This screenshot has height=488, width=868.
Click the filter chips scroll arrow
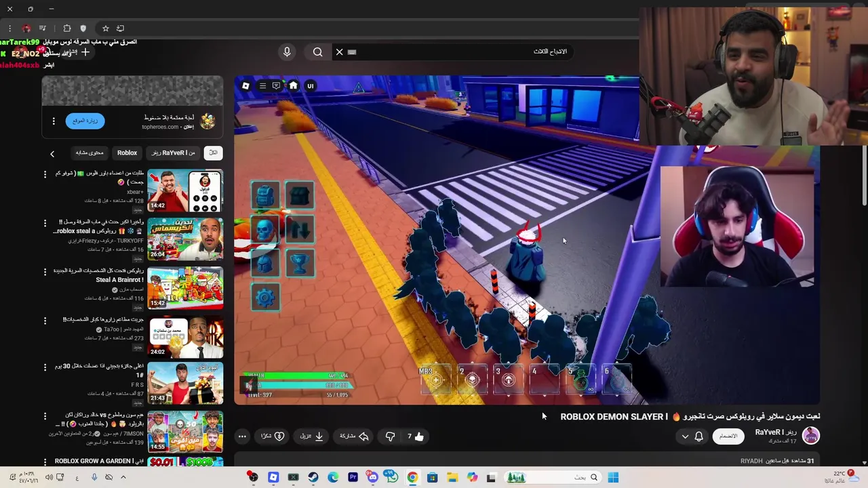coord(52,154)
